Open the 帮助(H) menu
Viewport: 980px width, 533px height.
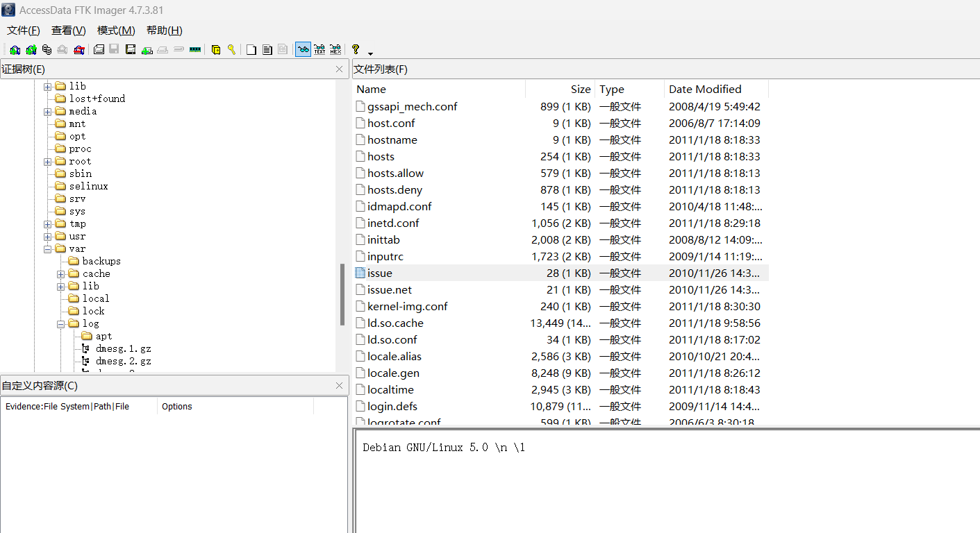(x=165, y=31)
